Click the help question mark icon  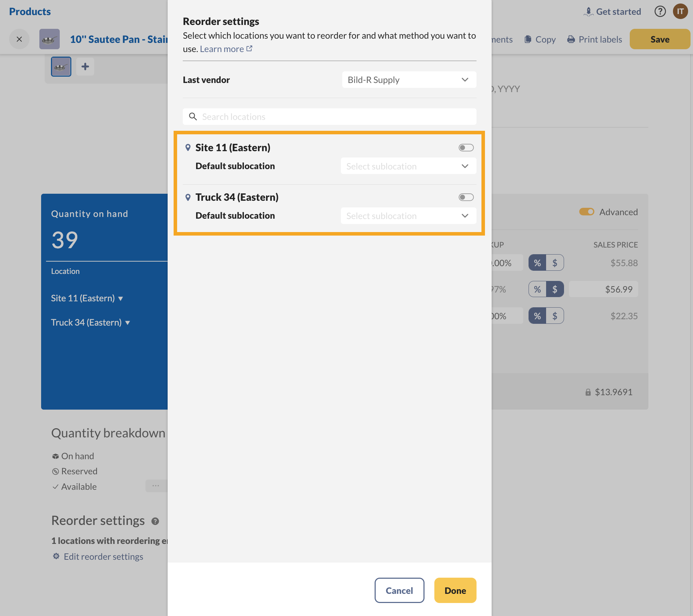pos(660,12)
